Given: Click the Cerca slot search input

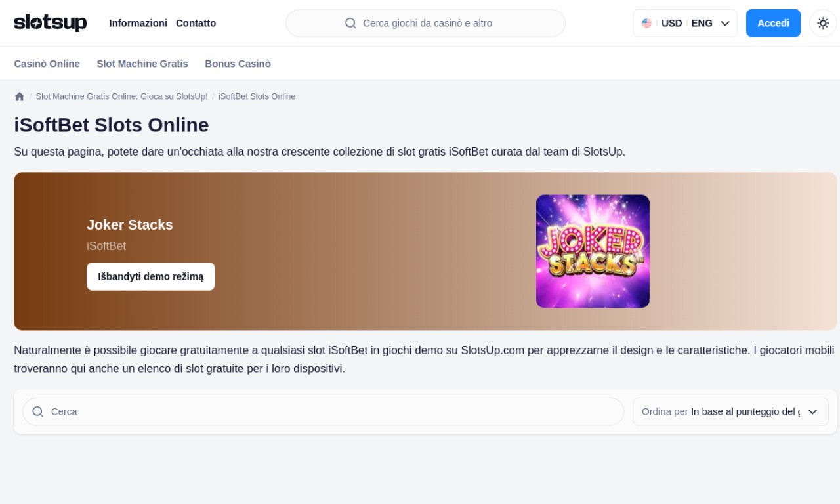Looking at the screenshot, I should point(328,411).
